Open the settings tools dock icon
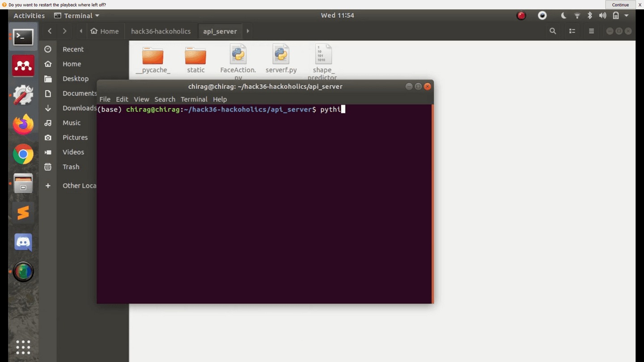 [x=23, y=95]
